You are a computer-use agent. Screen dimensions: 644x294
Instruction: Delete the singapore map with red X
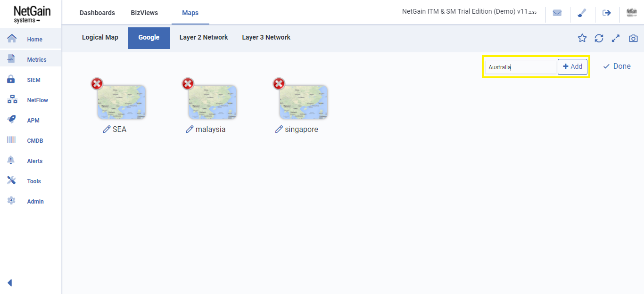tap(279, 84)
